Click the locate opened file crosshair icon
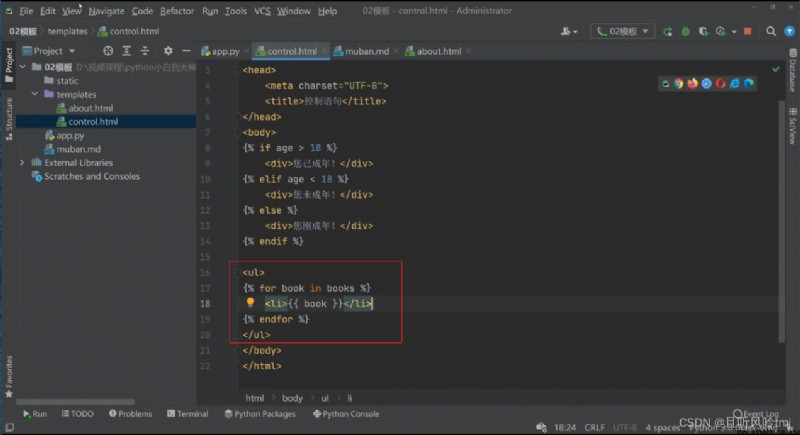 [108, 51]
